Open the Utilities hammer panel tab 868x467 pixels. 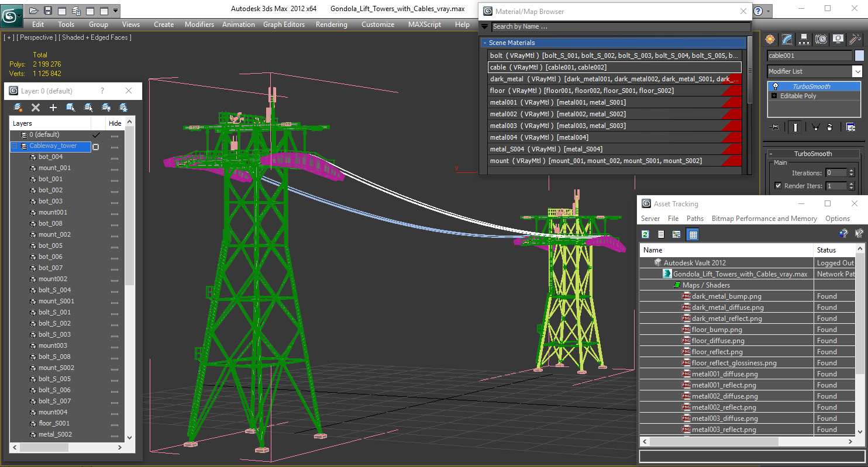tap(855, 39)
